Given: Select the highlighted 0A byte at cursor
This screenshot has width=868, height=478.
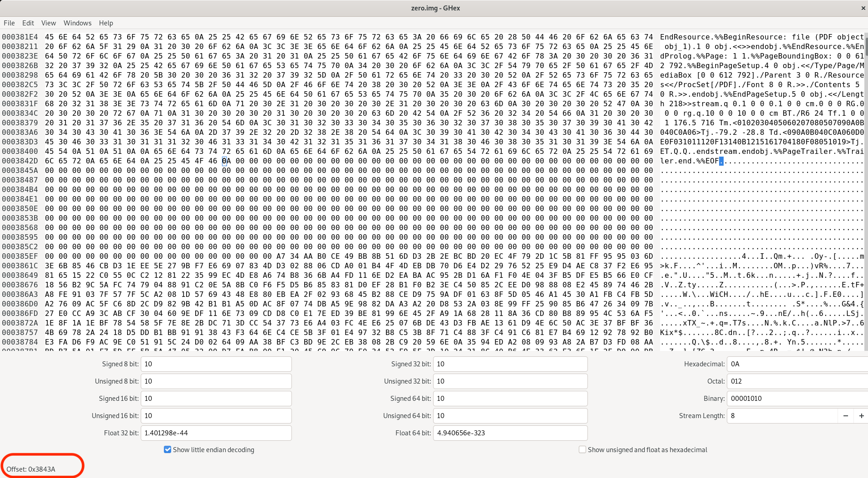Looking at the screenshot, I should point(226,161).
